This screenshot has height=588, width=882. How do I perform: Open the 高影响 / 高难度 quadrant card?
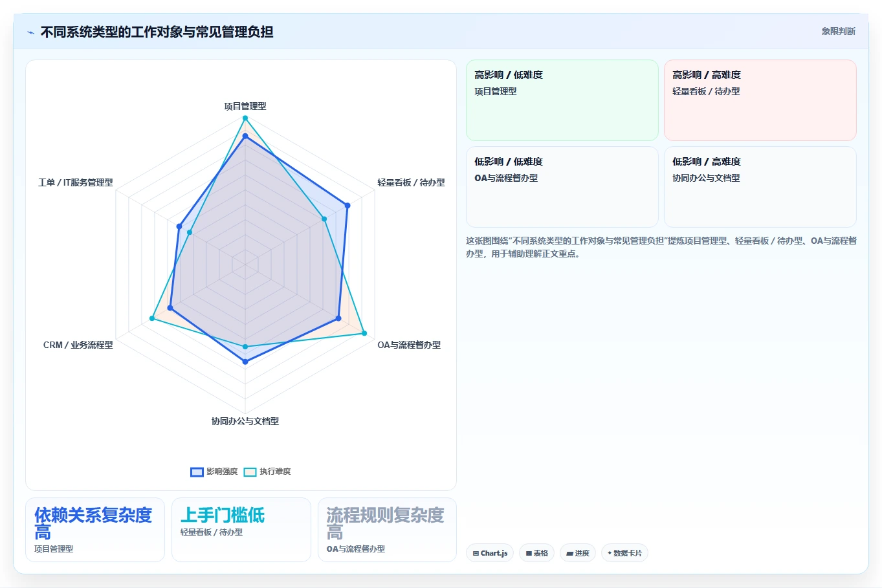point(760,100)
